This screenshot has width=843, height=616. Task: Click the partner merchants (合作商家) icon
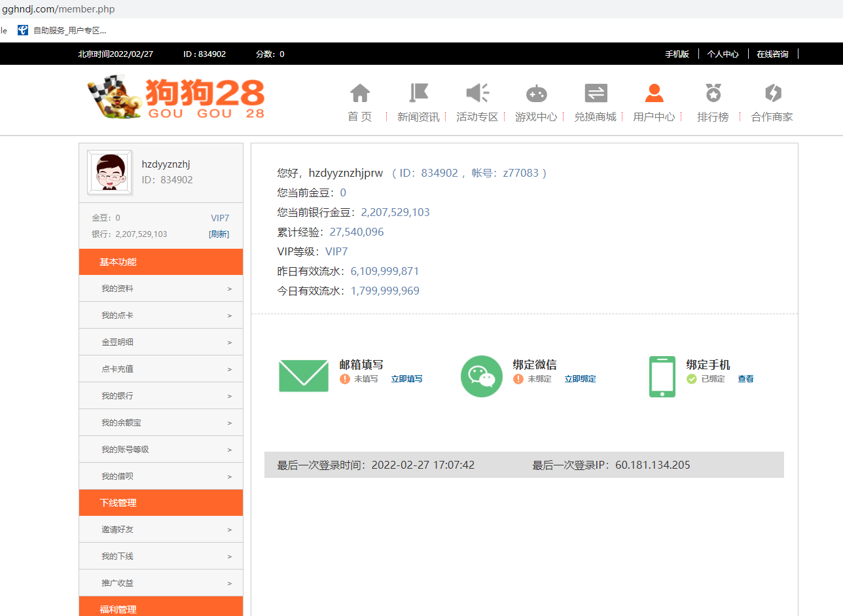tap(772, 94)
